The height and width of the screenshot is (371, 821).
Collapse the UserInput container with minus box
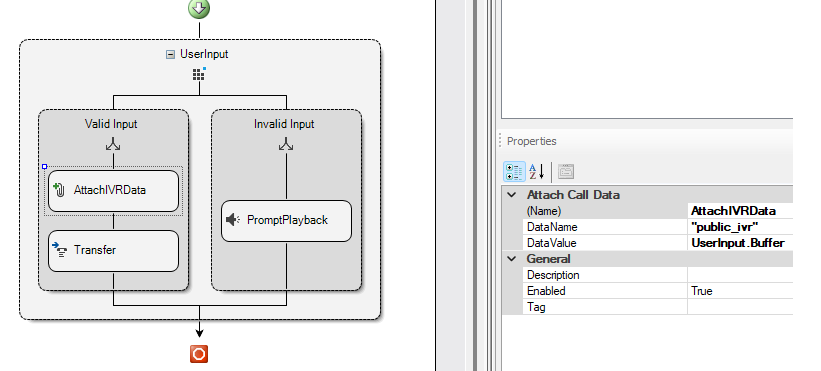170,54
